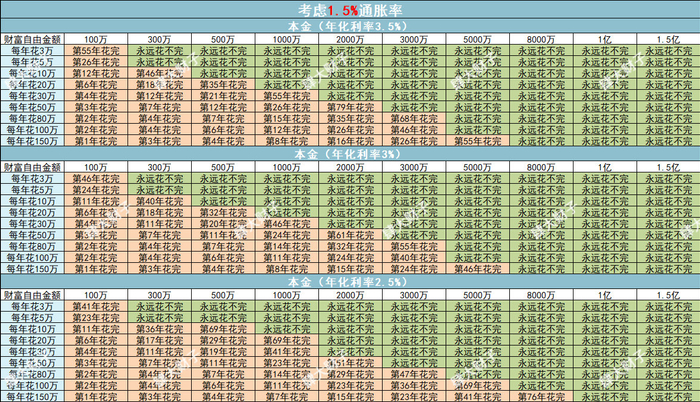The height and width of the screenshot is (402, 700).
Task: Select the 第21年花完 cell
Action: point(223,96)
